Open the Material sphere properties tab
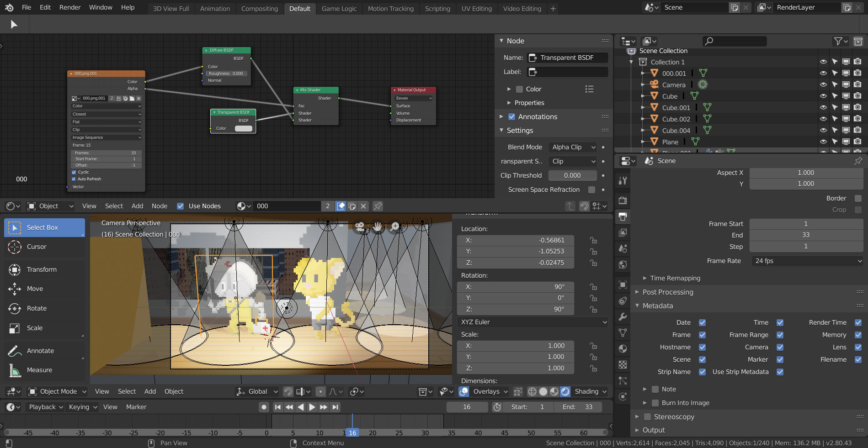This screenshot has height=448, width=868. point(623,349)
